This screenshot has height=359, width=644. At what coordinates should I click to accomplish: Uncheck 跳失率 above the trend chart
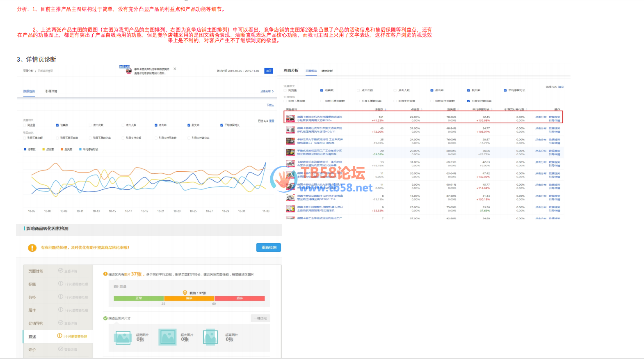[x=189, y=125]
